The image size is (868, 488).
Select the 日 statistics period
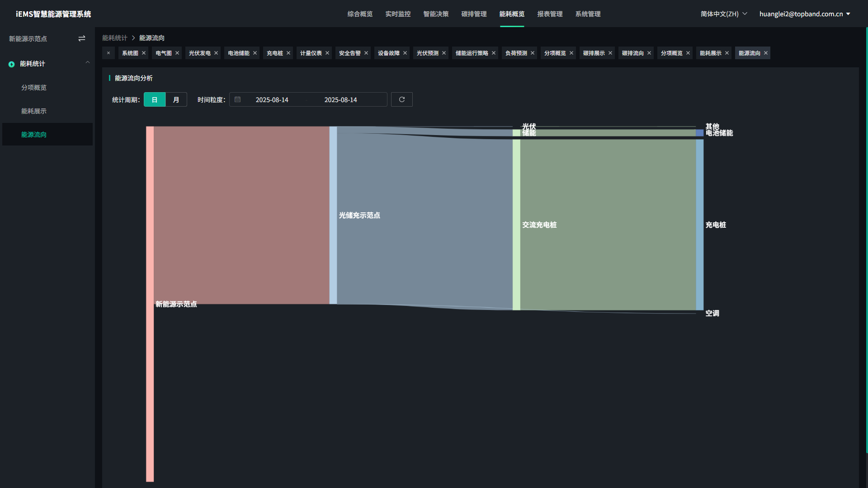tap(155, 99)
